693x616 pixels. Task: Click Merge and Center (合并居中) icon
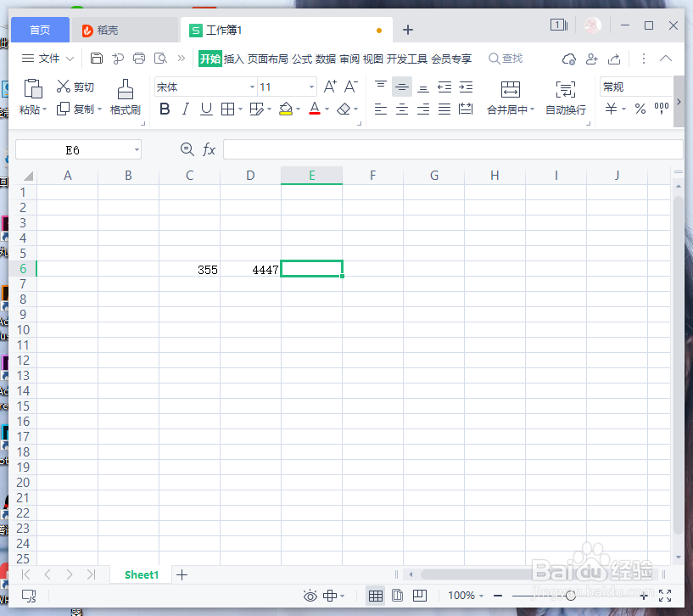coord(511,89)
